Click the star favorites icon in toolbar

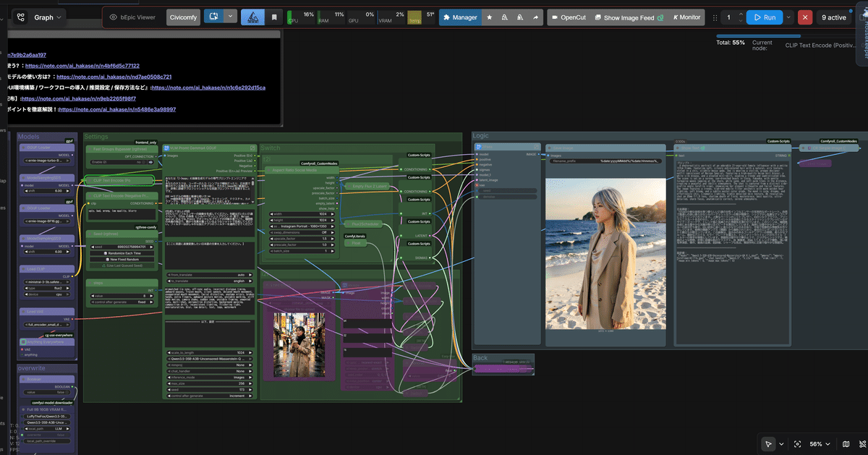(x=490, y=17)
